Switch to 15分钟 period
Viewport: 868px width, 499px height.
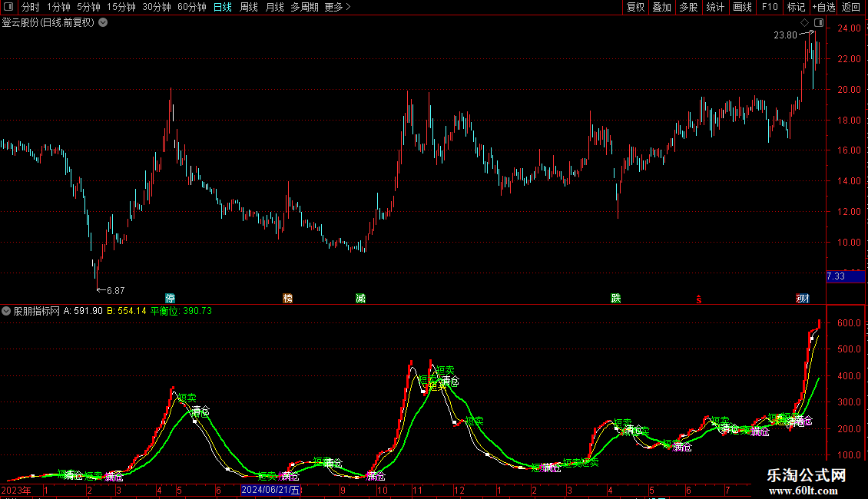pyautogui.click(x=121, y=7)
